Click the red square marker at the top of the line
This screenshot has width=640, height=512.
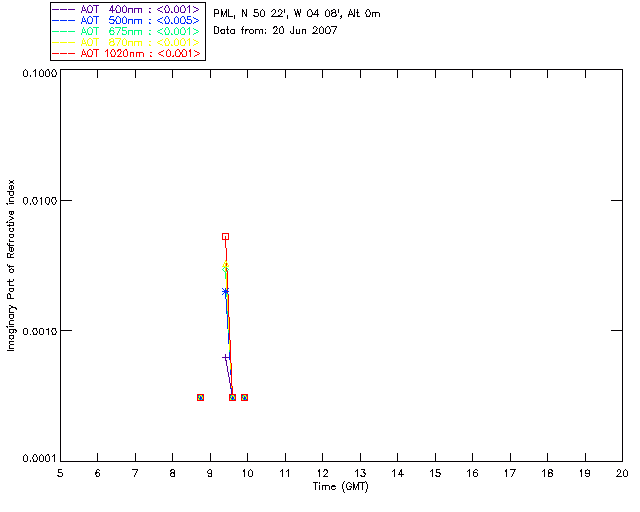225,236
